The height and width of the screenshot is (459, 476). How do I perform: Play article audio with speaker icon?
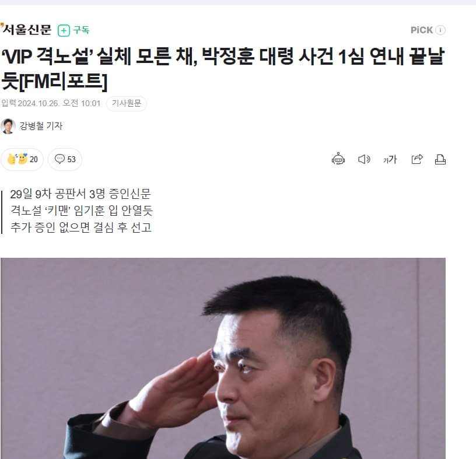364,159
